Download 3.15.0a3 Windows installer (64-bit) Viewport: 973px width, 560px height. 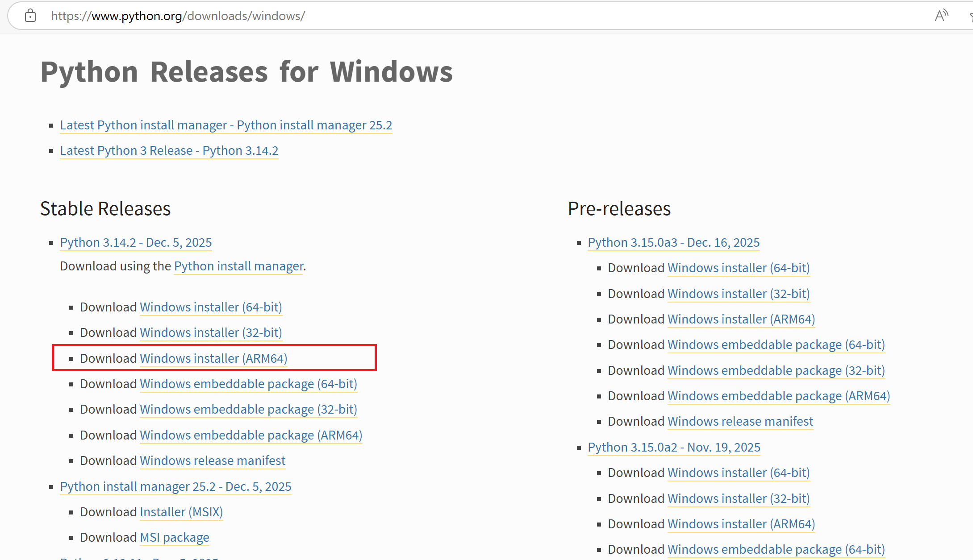(x=739, y=268)
